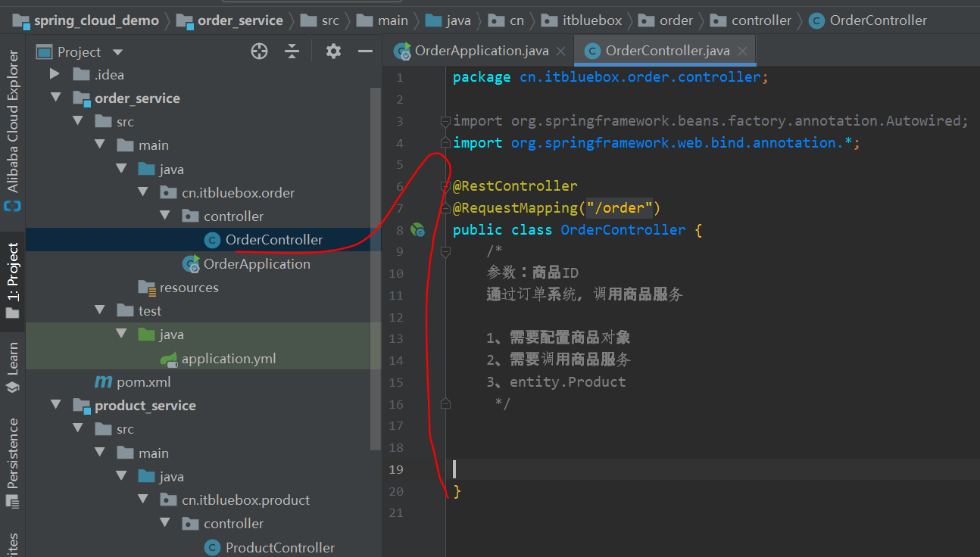Close the OrderApplication.java tab
980x557 pixels.
pyautogui.click(x=561, y=51)
